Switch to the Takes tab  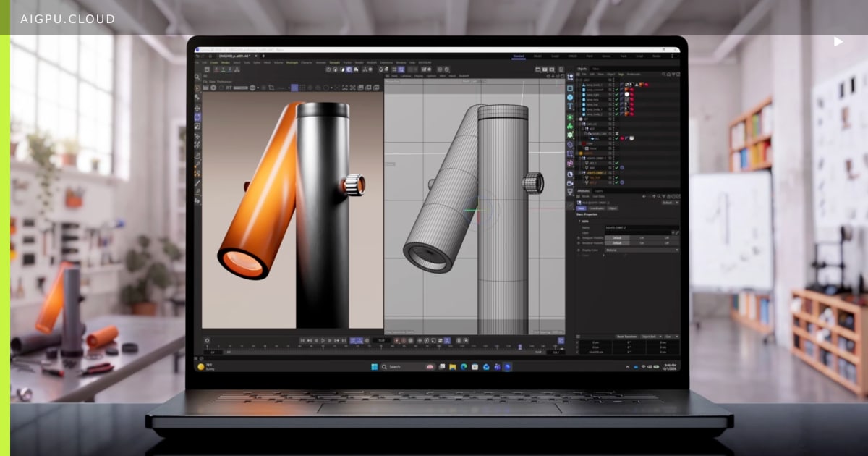point(595,69)
